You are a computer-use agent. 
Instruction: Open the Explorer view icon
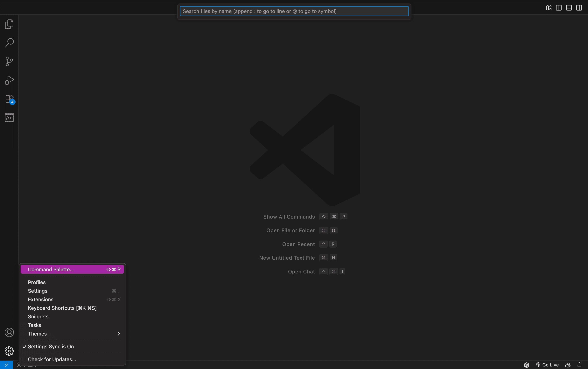[x=9, y=24]
